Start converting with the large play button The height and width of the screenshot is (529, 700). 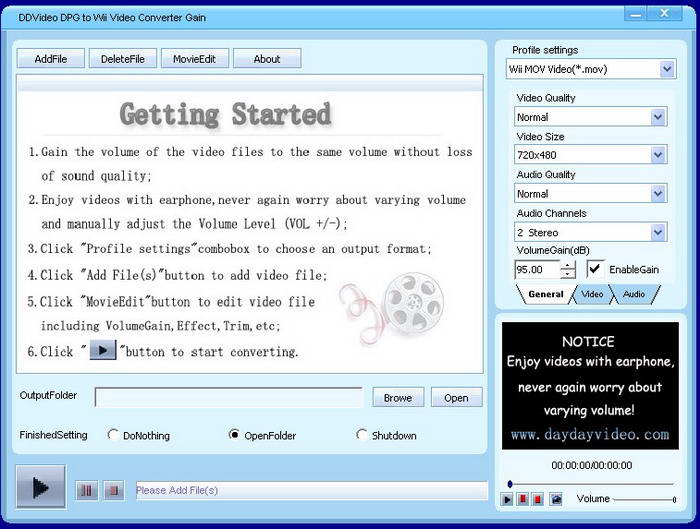(x=41, y=487)
